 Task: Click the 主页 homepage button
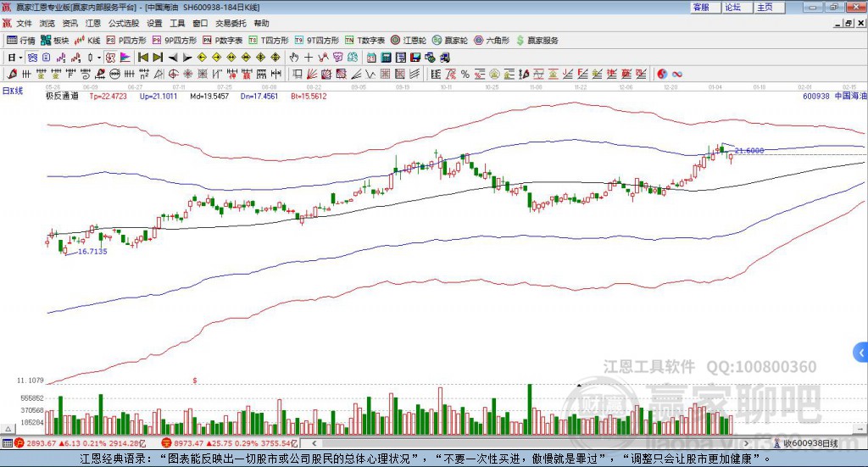click(765, 7)
